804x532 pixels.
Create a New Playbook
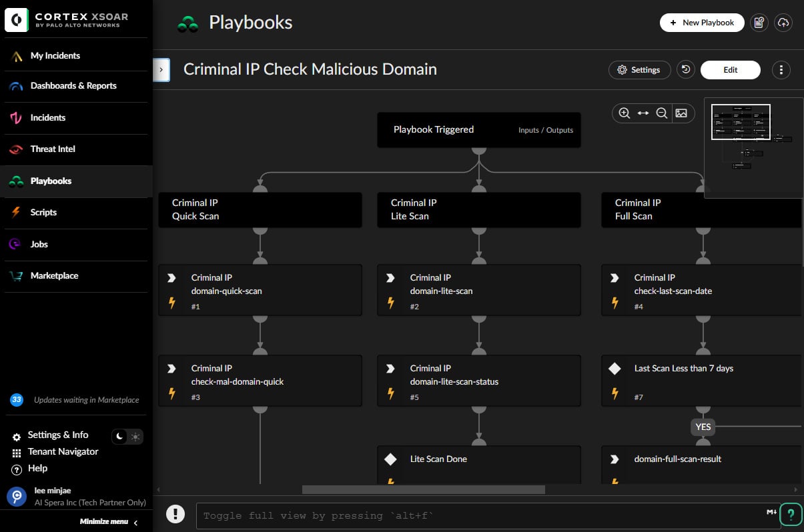point(702,22)
